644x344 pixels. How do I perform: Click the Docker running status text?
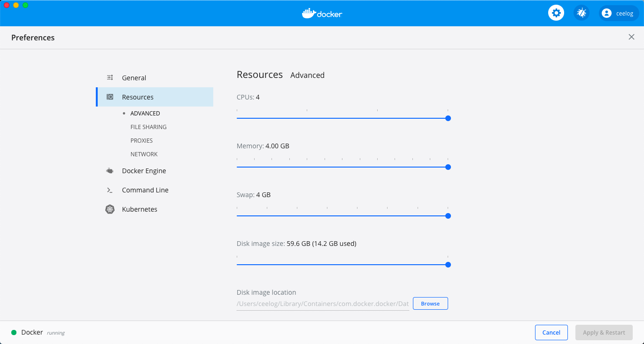[x=56, y=333]
